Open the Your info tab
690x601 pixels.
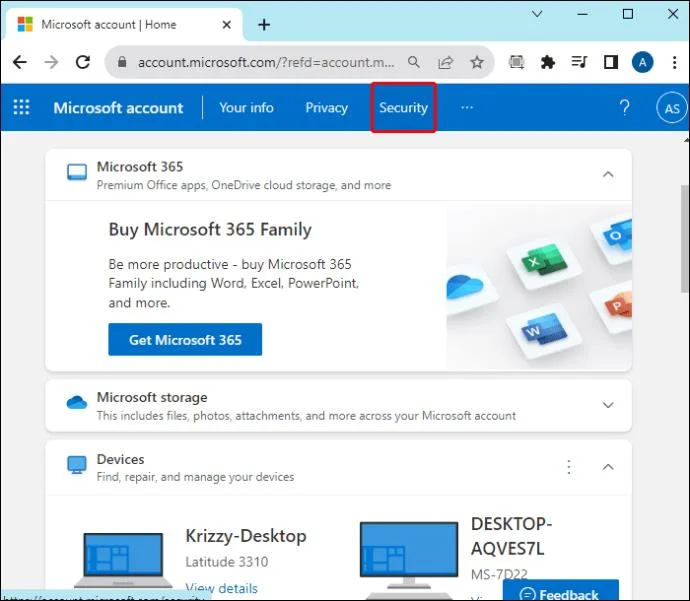pos(246,107)
